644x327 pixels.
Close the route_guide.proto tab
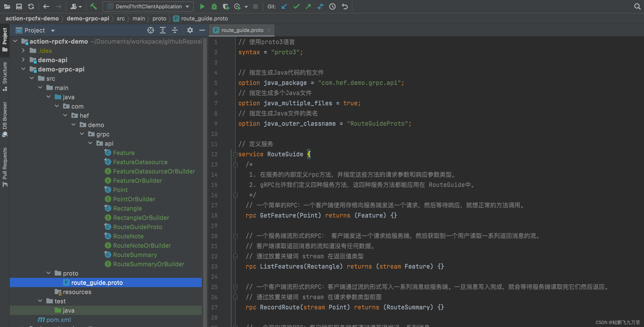pyautogui.click(x=269, y=30)
